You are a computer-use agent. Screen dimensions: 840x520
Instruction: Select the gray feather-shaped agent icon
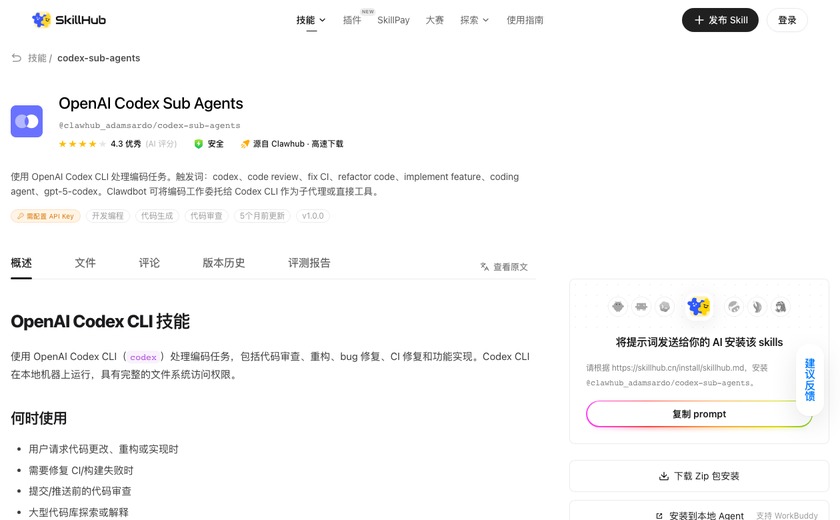[757, 307]
